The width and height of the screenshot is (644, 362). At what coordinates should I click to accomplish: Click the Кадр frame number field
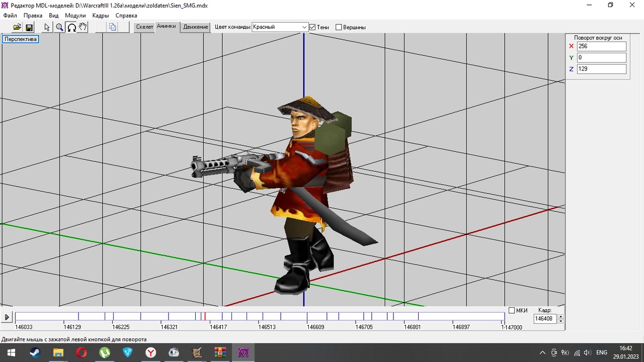[545, 319]
